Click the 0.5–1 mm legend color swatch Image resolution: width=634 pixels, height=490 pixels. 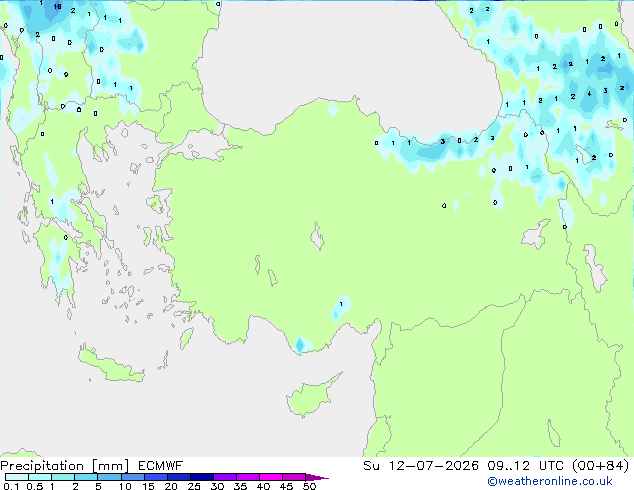40,477
